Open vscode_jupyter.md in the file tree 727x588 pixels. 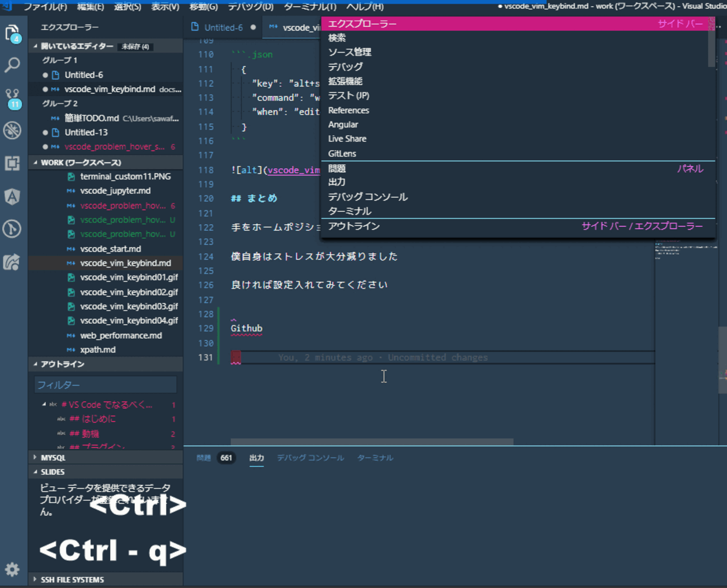pos(115,191)
